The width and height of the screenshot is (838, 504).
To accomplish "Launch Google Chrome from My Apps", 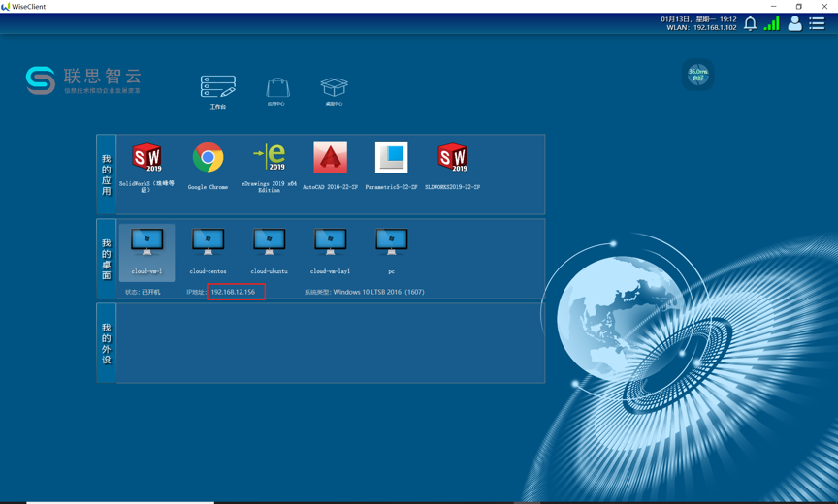I will [x=208, y=158].
